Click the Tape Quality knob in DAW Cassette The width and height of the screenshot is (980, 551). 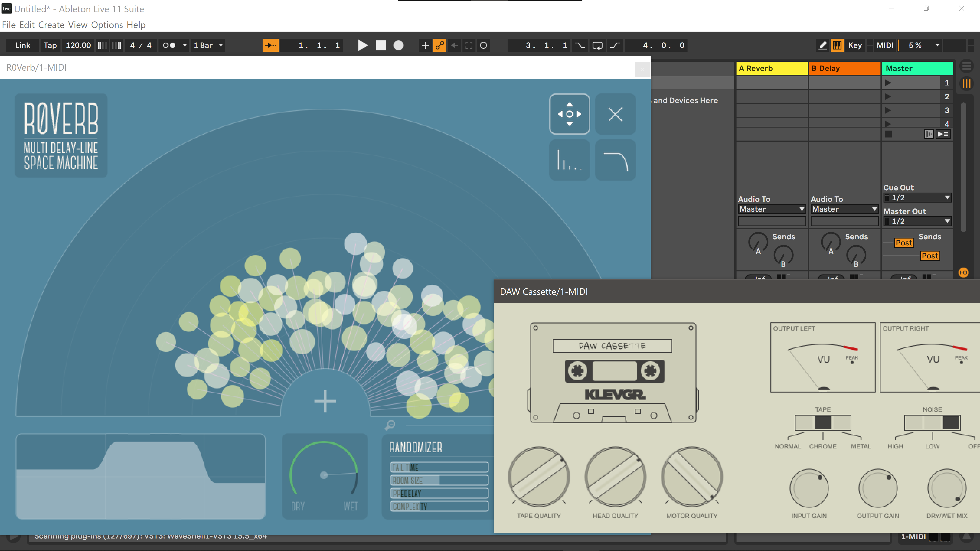(x=539, y=477)
